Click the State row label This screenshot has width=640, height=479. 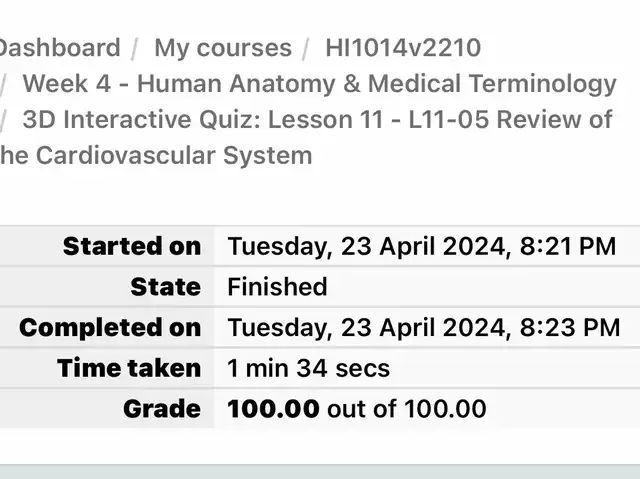(166, 287)
